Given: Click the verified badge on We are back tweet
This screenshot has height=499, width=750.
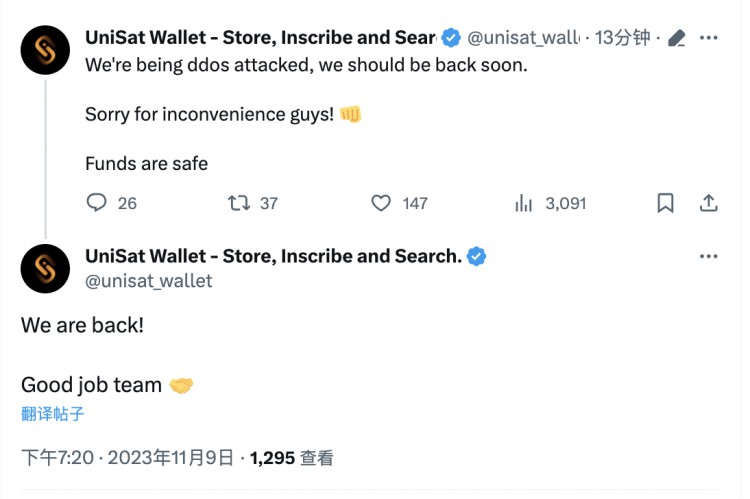Looking at the screenshot, I should pos(476,256).
